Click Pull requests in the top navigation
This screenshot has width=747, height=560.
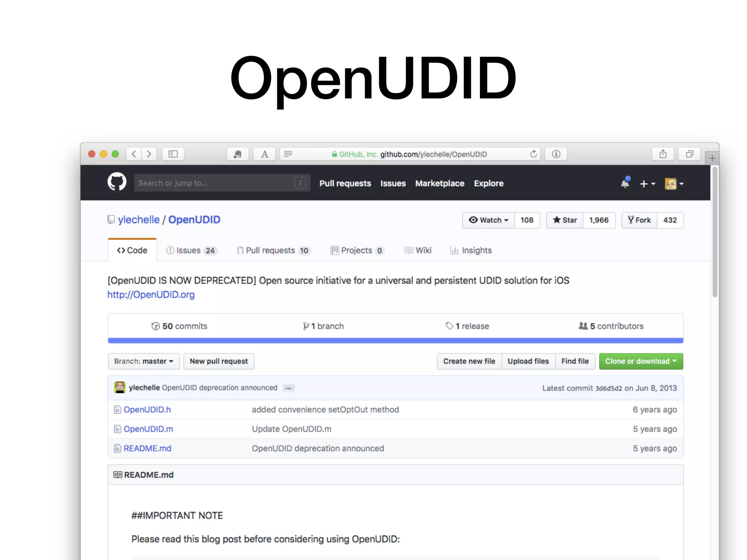[345, 183]
